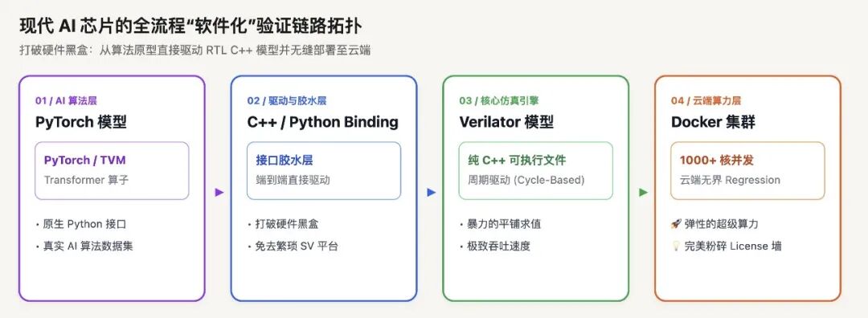The height and width of the screenshot is (318, 868).
Task: Select the 纯 C++ 可执行文件 inner box
Action: [536, 171]
